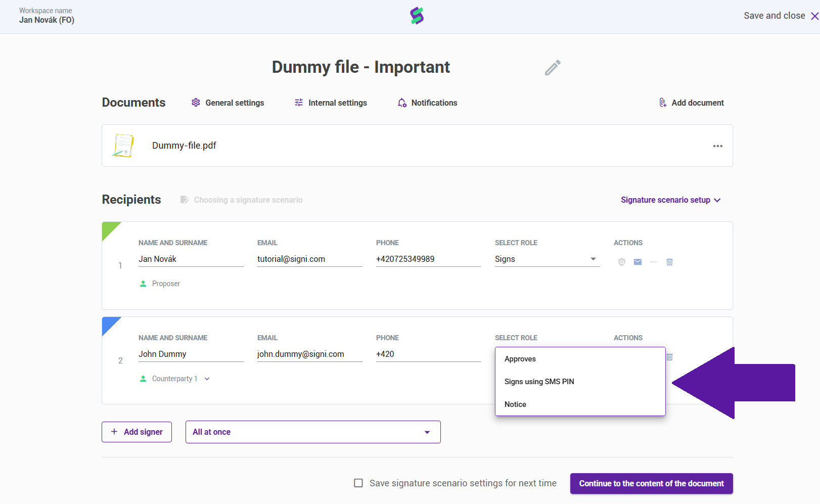
Task: Click the phone field for John Dummy
Action: pyautogui.click(x=429, y=354)
